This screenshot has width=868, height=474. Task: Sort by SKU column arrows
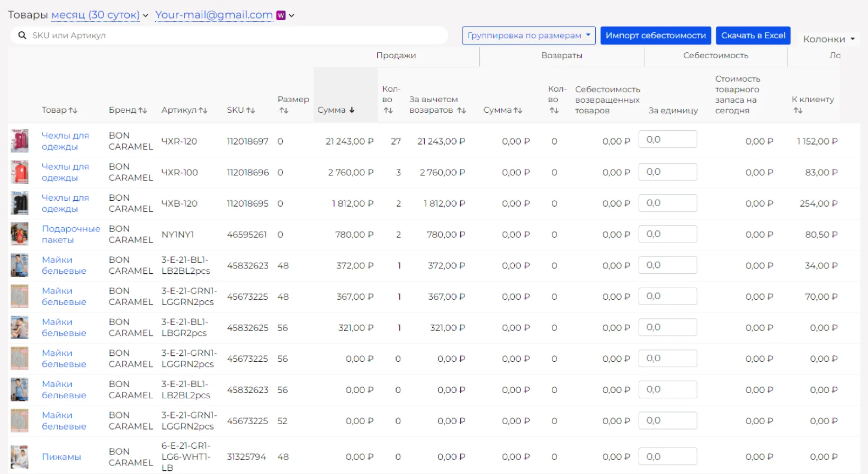click(x=250, y=110)
